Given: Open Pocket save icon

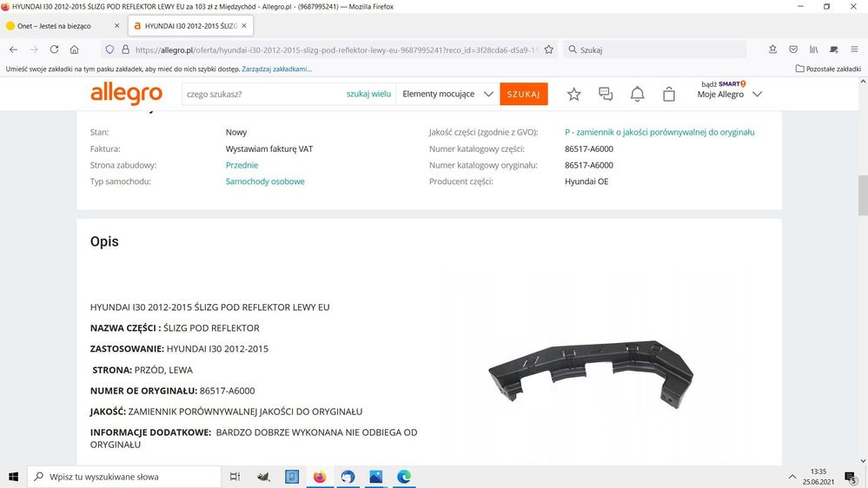Looking at the screenshot, I should point(793,49).
